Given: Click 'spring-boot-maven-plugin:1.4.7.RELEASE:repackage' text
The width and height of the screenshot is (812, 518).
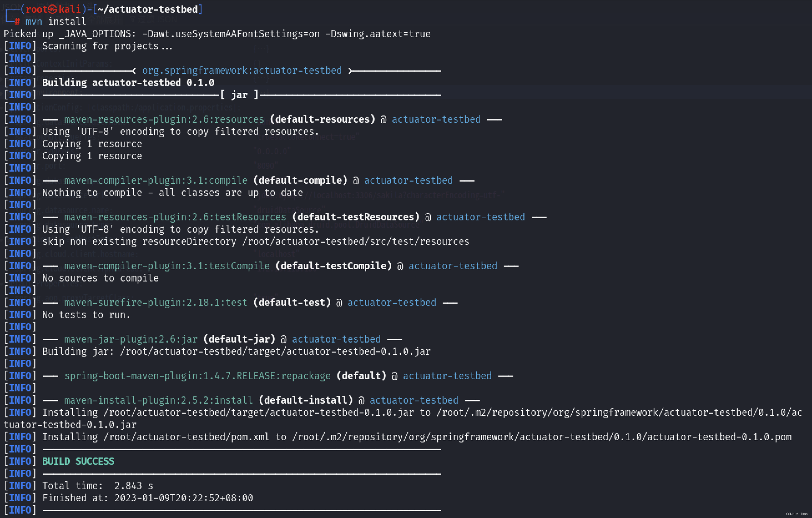Looking at the screenshot, I should [x=198, y=376].
